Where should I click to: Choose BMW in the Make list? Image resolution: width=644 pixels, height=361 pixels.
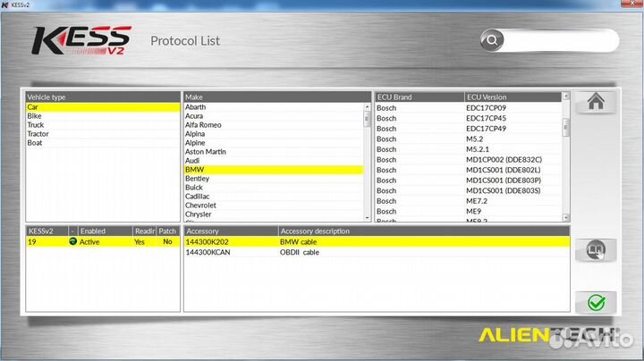tap(274, 170)
